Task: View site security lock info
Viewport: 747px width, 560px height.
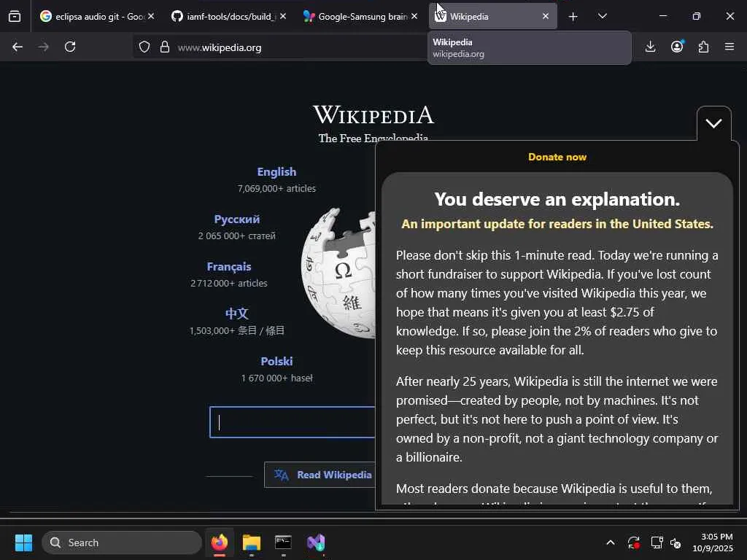Action: point(165,47)
